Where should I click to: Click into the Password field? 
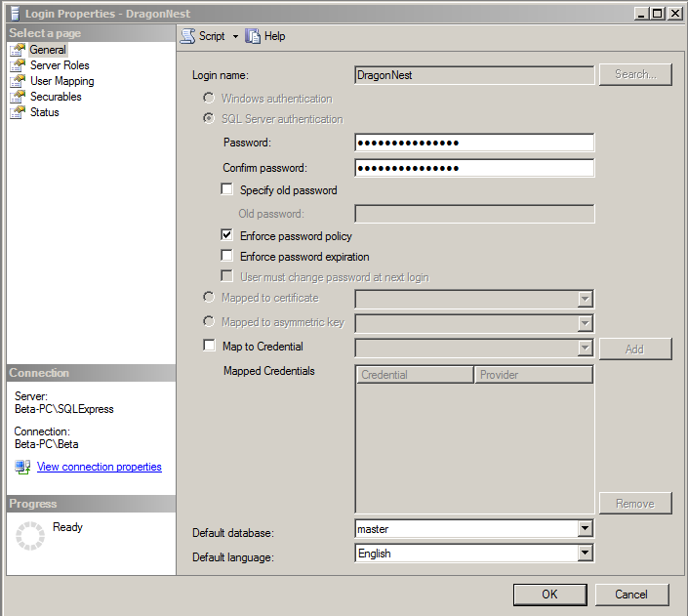[474, 143]
